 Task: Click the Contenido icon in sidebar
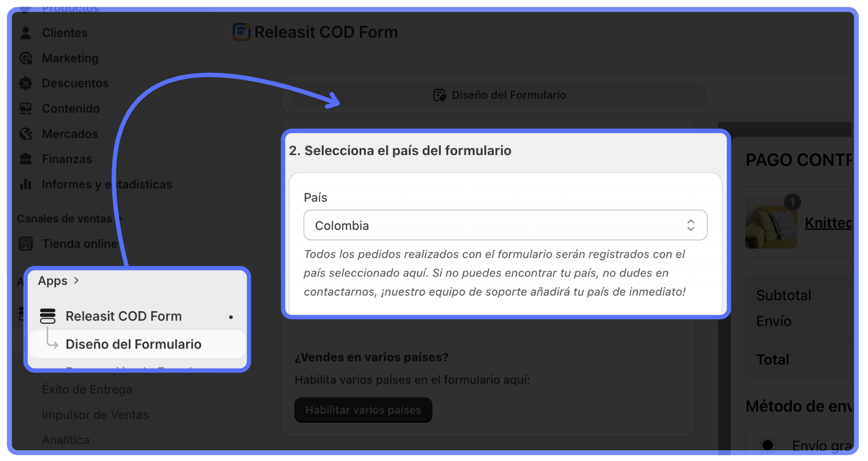(x=26, y=108)
